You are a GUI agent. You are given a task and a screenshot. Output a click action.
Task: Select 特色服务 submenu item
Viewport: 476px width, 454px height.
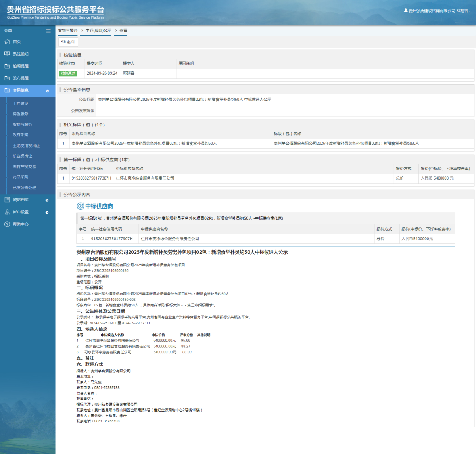coord(21,114)
